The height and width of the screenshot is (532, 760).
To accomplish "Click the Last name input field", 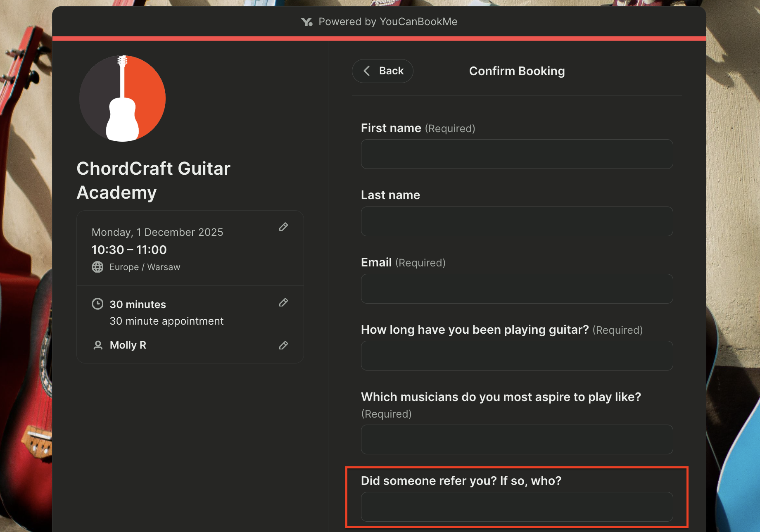I will coord(516,221).
